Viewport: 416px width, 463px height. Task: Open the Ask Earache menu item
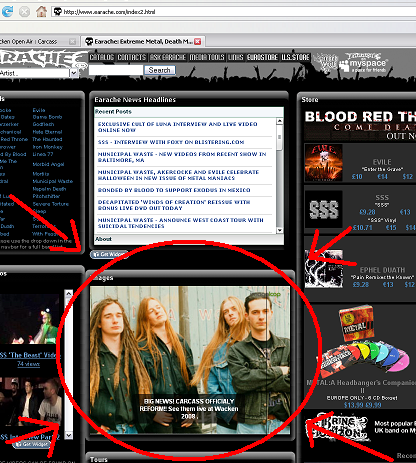pyautogui.click(x=167, y=57)
